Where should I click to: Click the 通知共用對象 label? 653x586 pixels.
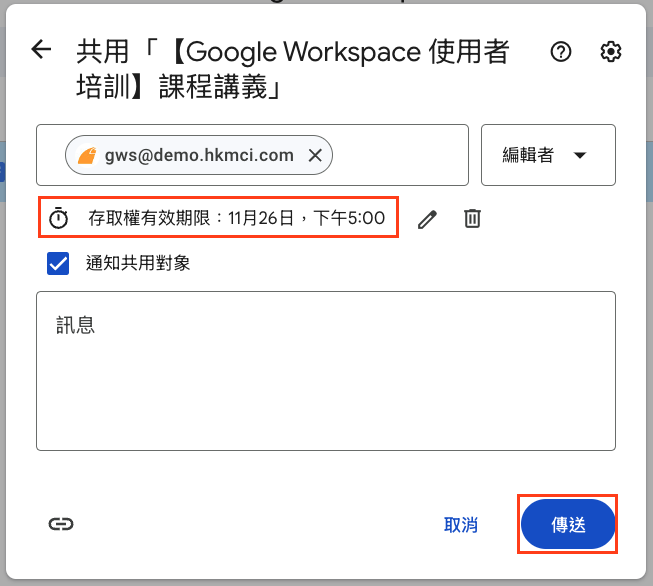[138, 263]
